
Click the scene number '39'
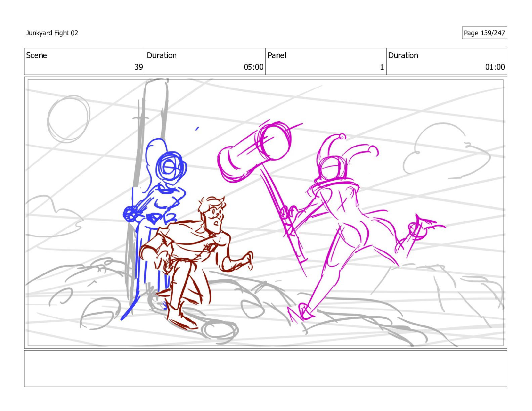point(139,67)
